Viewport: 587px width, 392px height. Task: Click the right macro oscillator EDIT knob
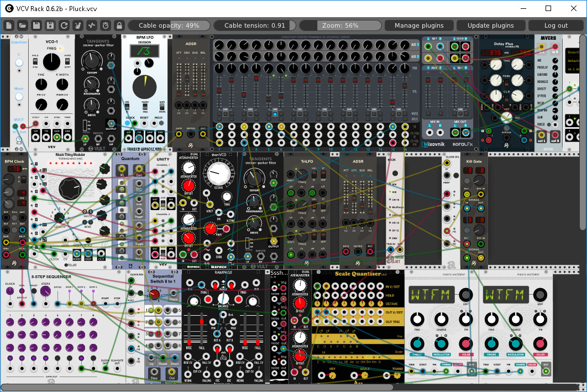pos(540,295)
